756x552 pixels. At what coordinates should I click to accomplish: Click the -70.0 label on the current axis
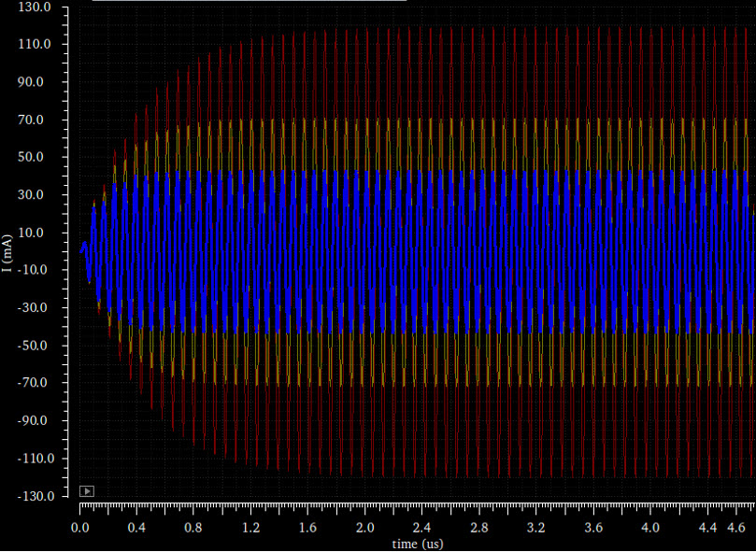tap(35, 383)
